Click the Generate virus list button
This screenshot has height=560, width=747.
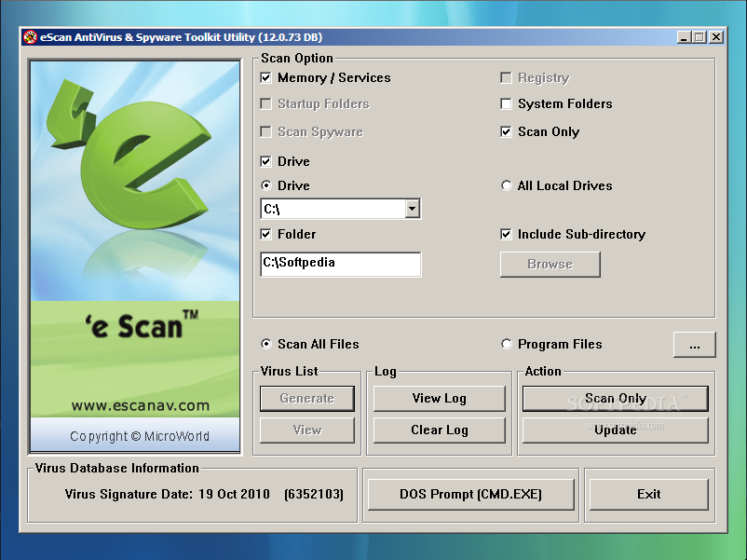coord(307,399)
